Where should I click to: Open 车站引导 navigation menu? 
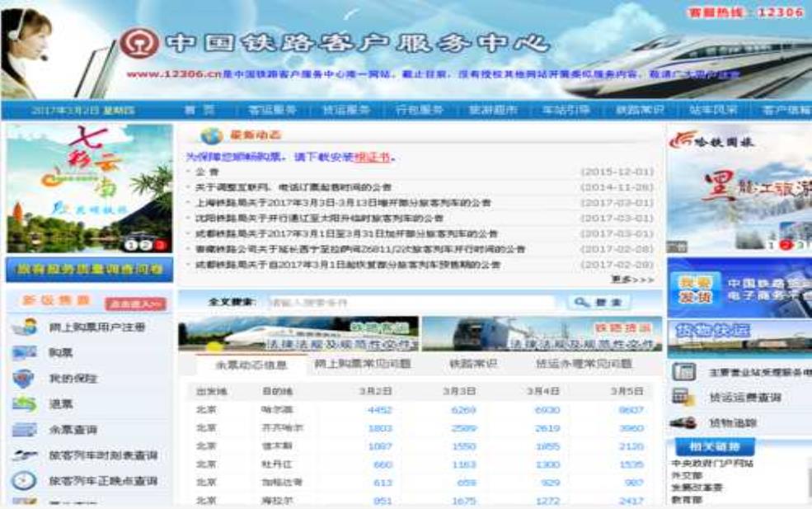[566, 110]
